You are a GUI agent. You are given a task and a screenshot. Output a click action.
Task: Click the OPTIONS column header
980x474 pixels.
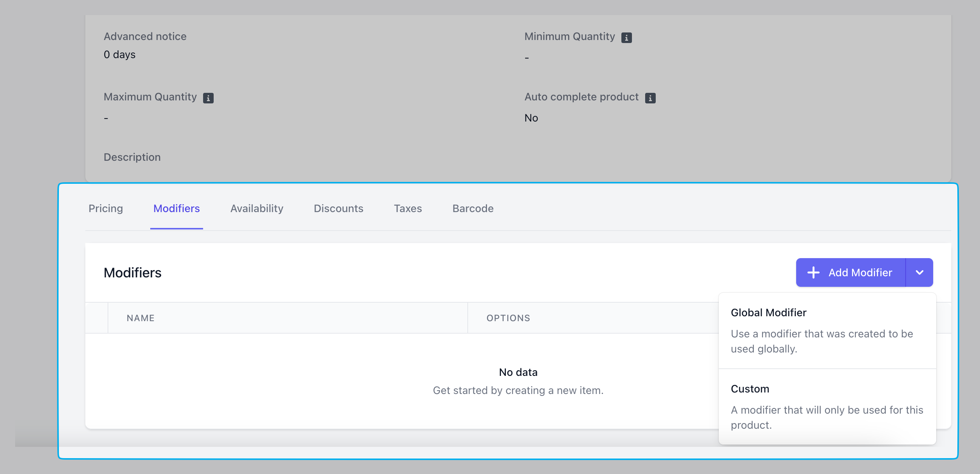point(508,318)
